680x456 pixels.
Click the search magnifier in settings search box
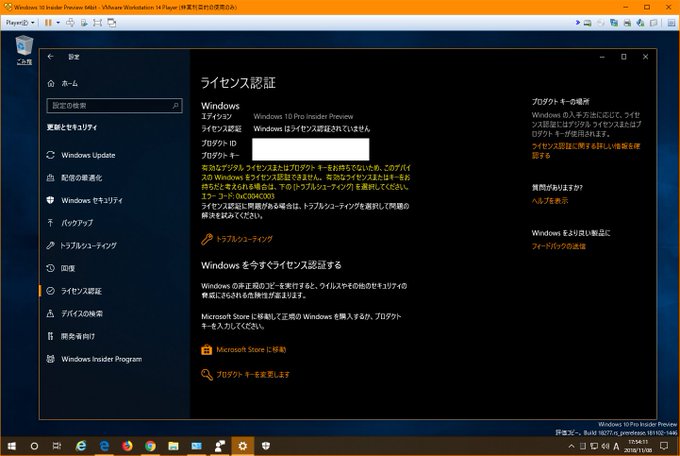tap(175, 105)
